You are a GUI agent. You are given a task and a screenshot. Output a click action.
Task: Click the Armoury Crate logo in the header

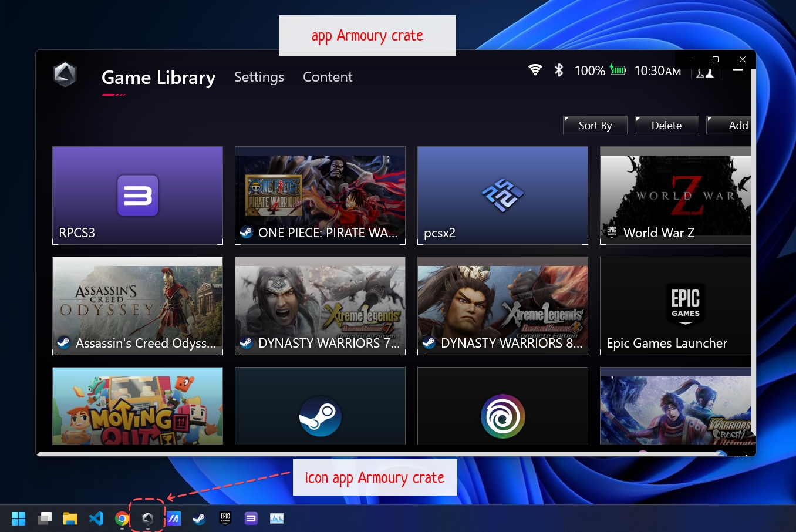65,75
